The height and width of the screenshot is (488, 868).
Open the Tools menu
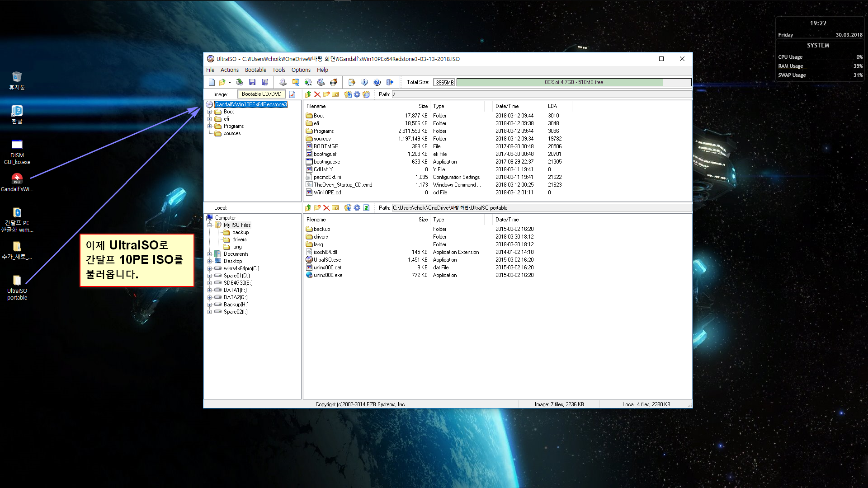tap(279, 70)
